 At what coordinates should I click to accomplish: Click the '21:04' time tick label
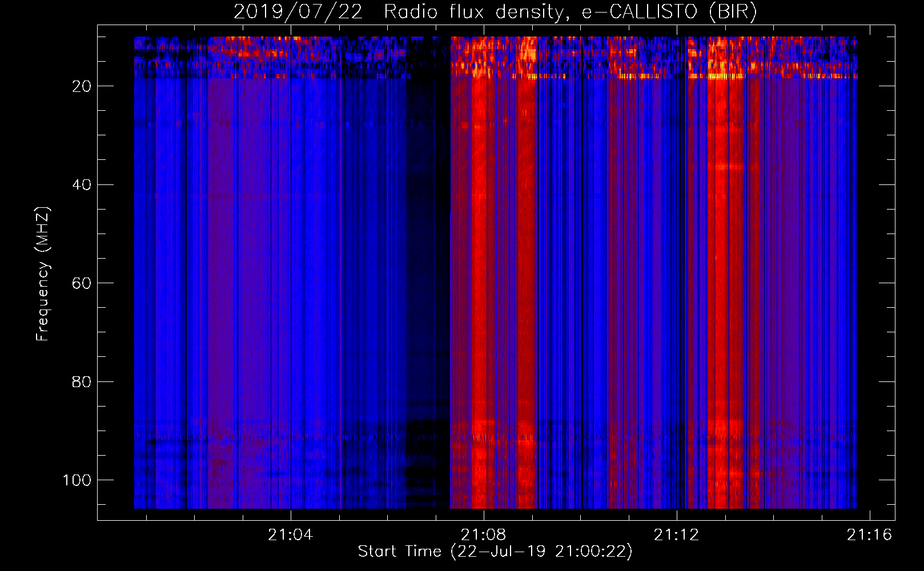(x=291, y=535)
